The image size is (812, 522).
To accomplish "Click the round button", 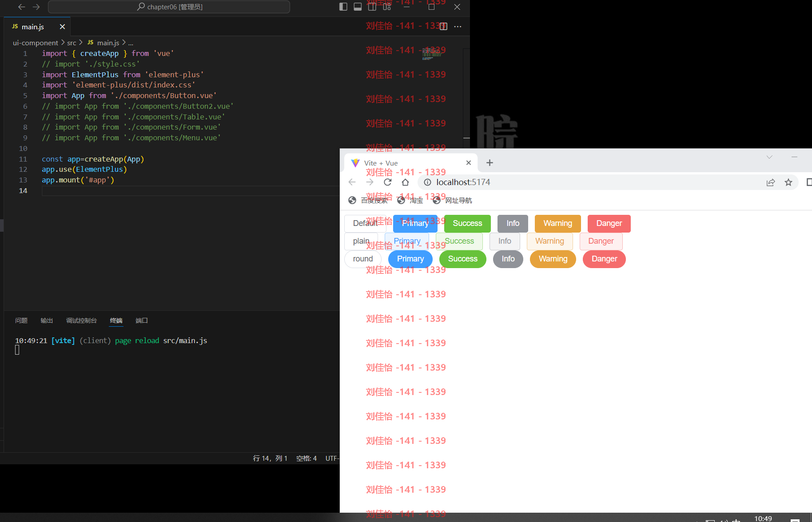I will coord(363,259).
